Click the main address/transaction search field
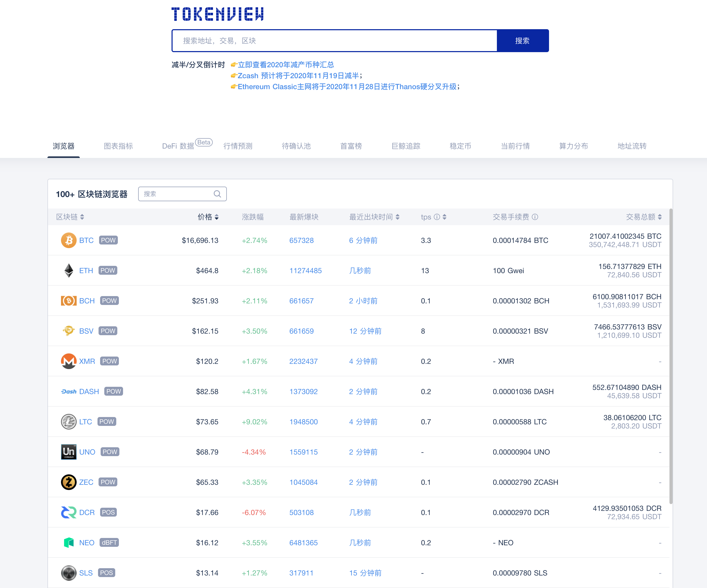 click(x=335, y=41)
